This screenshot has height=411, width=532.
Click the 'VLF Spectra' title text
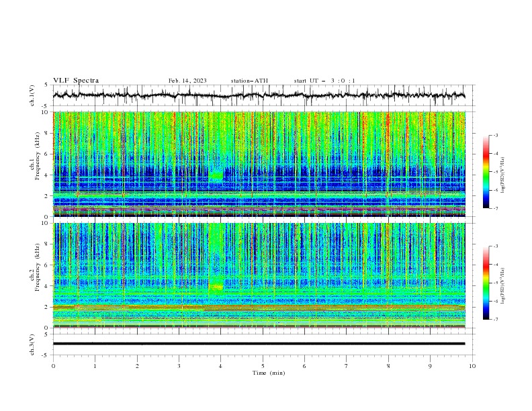(76, 81)
